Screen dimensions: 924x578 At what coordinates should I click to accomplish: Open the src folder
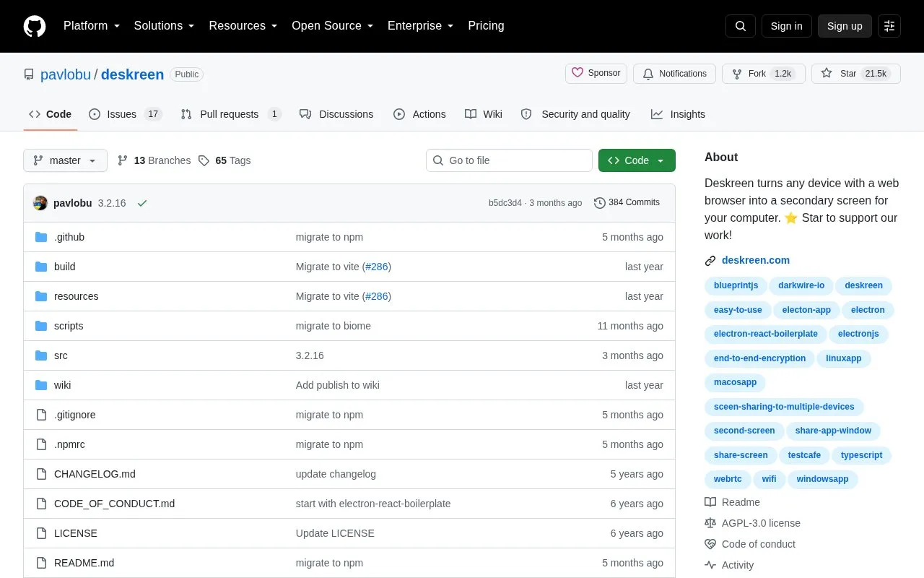click(61, 355)
